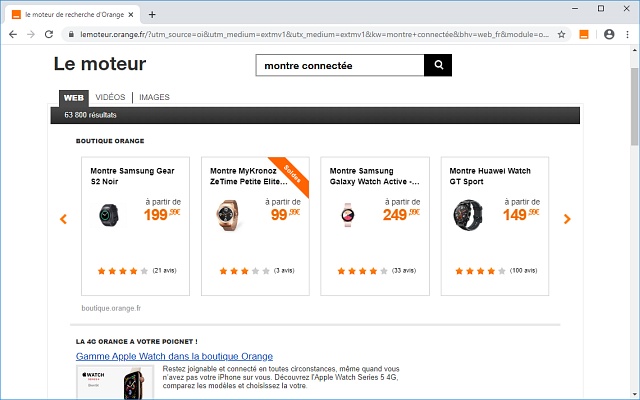Screen dimensions: 640x400
Task: Minimize the Chrome window
Action: [575, 9]
